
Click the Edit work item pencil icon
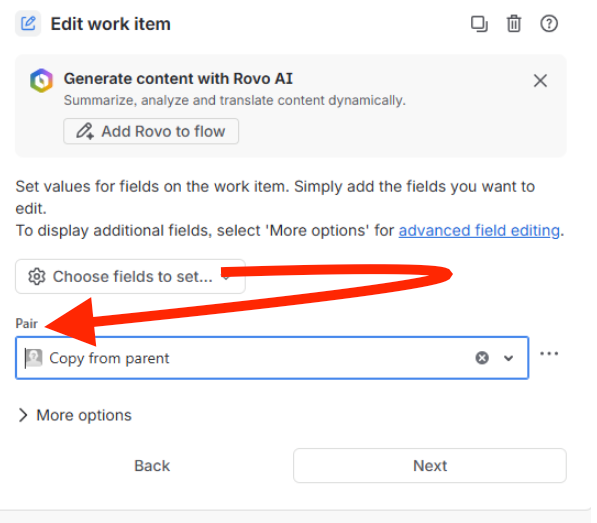tap(28, 24)
